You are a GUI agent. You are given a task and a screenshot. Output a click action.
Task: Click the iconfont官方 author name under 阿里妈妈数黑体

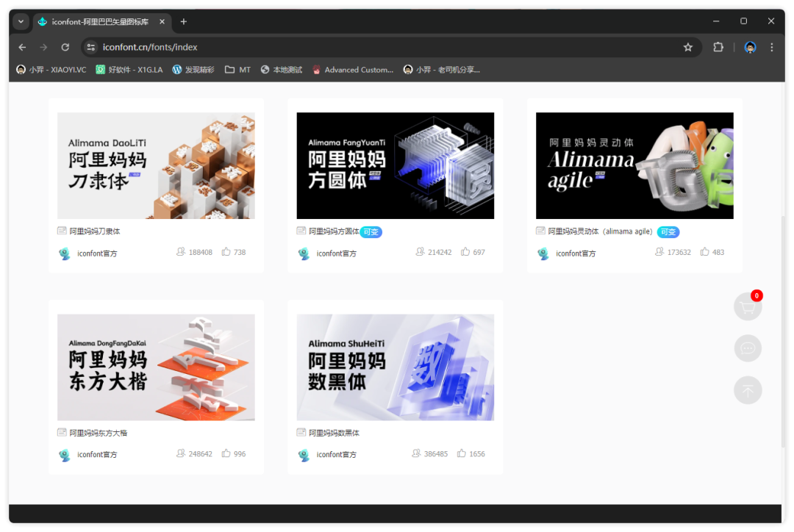coord(336,455)
